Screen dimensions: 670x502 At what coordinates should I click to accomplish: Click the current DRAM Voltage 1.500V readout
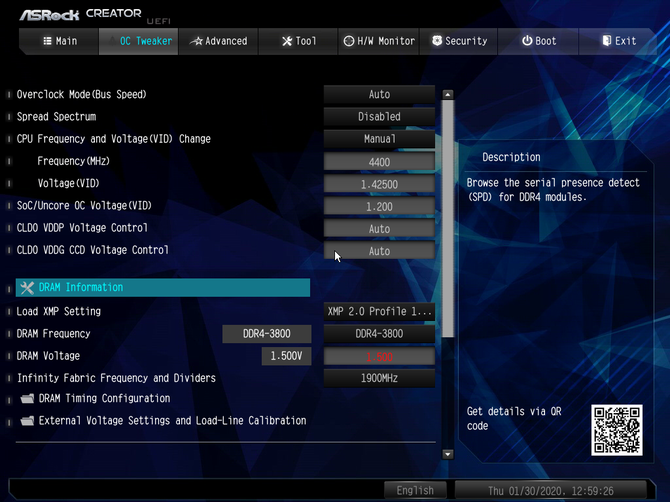286,356
